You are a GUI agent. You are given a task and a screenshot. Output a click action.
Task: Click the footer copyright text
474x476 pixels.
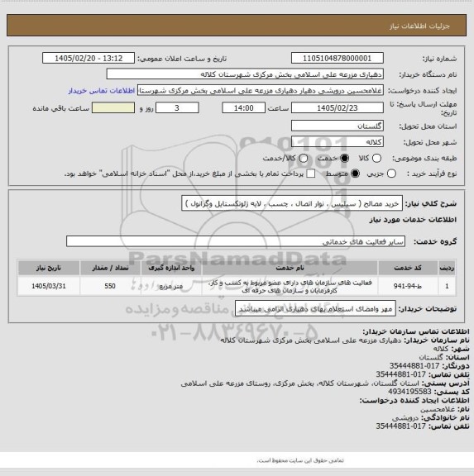300,460
